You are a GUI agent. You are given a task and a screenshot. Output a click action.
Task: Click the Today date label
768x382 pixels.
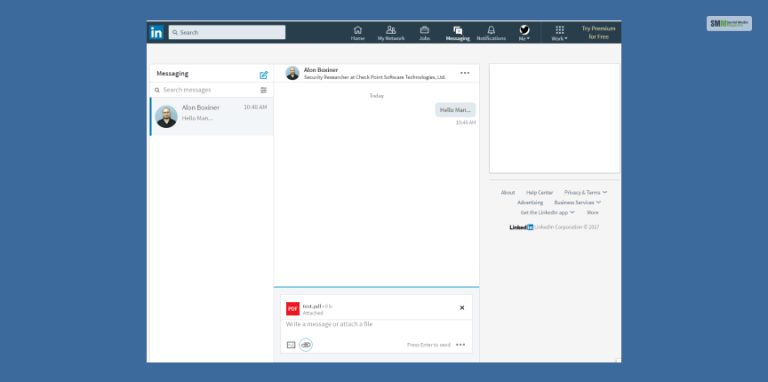(376, 96)
